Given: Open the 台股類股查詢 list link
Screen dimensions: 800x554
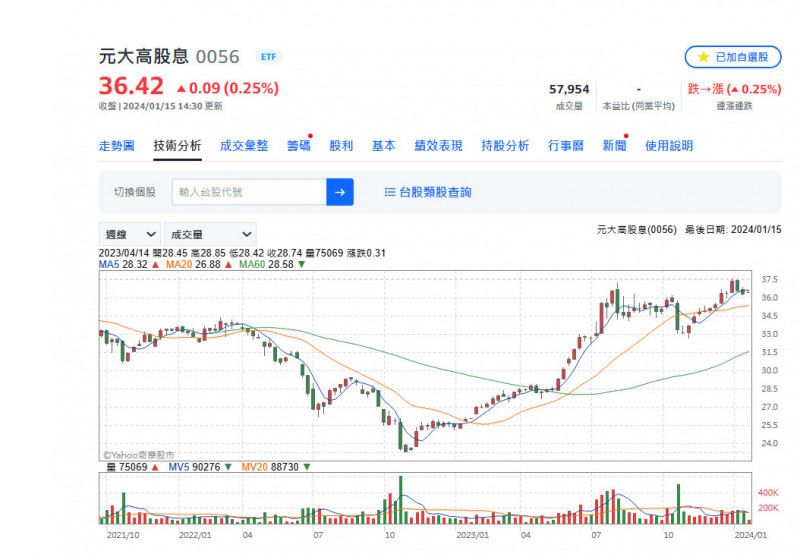Looking at the screenshot, I should 428,192.
